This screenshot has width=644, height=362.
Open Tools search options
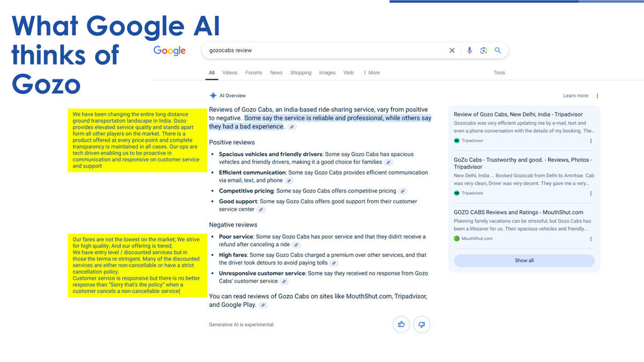499,73
